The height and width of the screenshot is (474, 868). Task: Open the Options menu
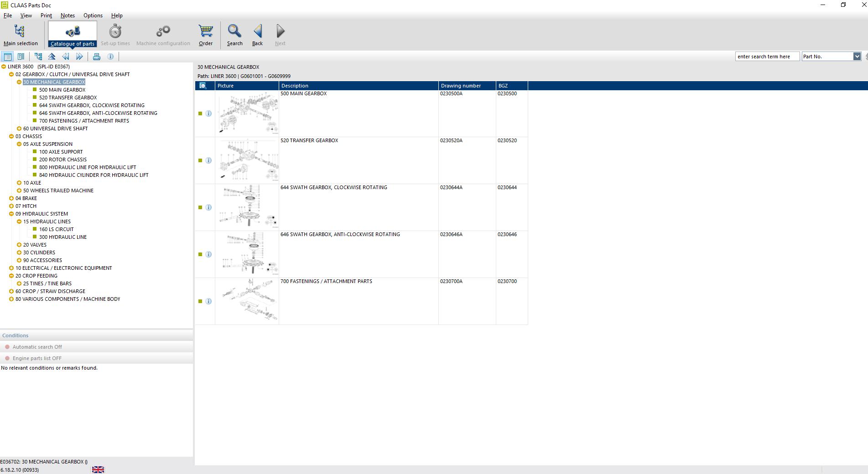(x=93, y=15)
